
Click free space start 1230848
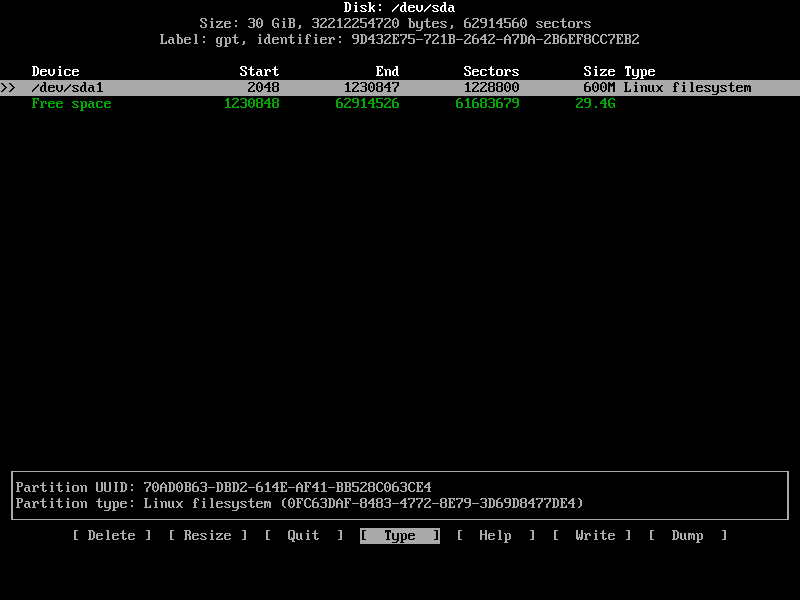[x=252, y=104]
